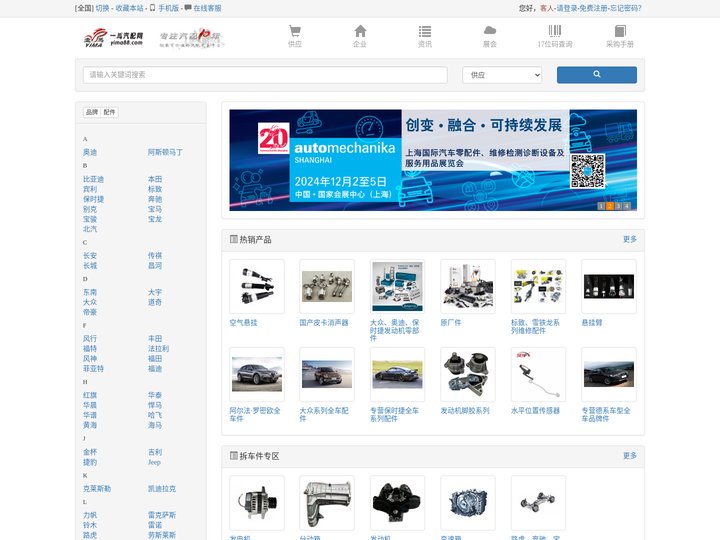Image resolution: width=720 pixels, height=540 pixels.
Task: Open the 供应 shopping cart icon
Action: 295,31
